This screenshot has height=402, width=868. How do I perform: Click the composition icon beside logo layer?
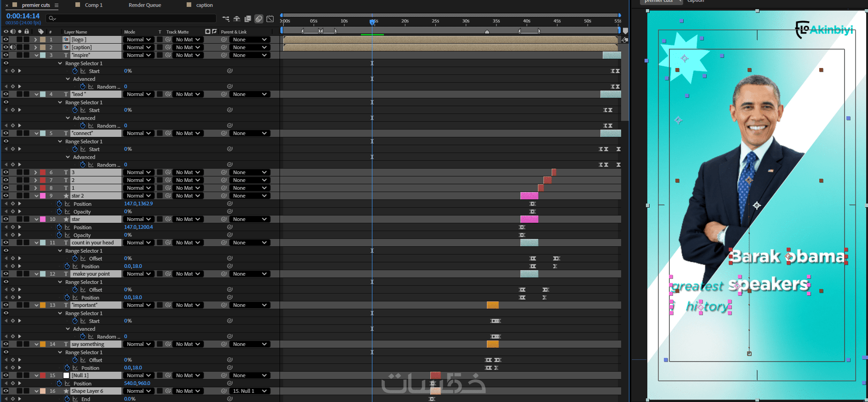[66, 40]
